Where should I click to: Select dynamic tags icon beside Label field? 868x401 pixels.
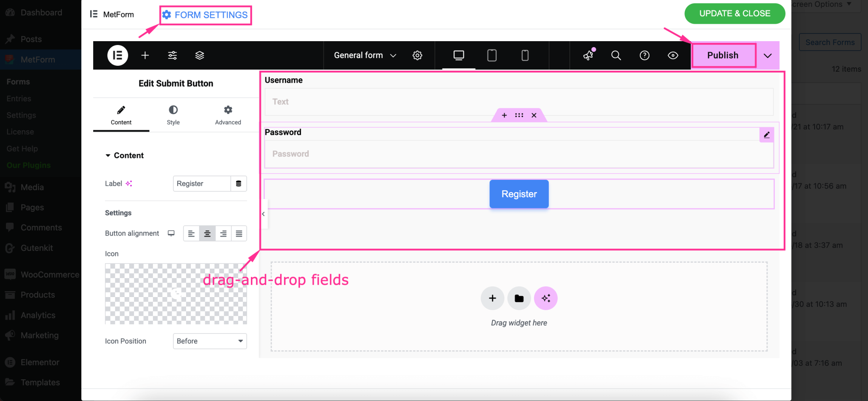(x=239, y=183)
